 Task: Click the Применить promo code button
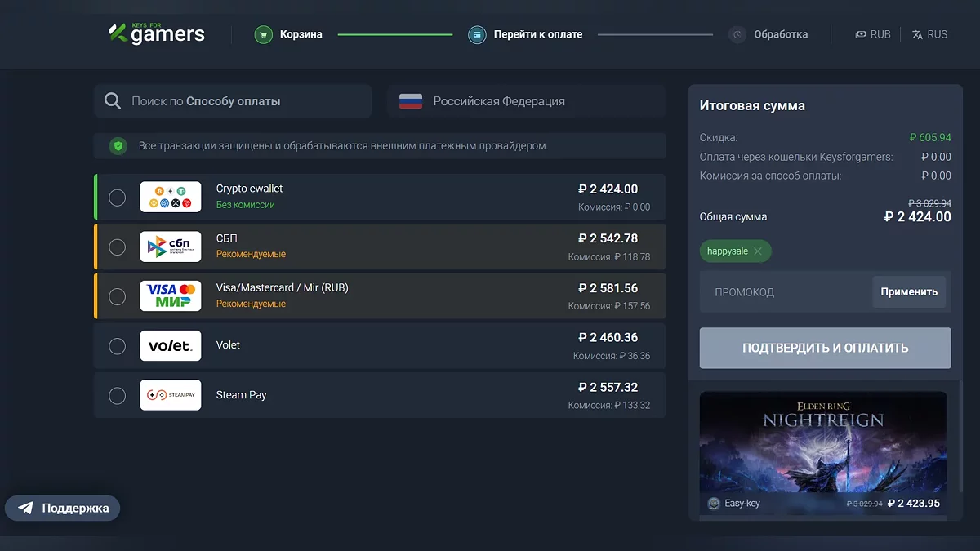(909, 291)
